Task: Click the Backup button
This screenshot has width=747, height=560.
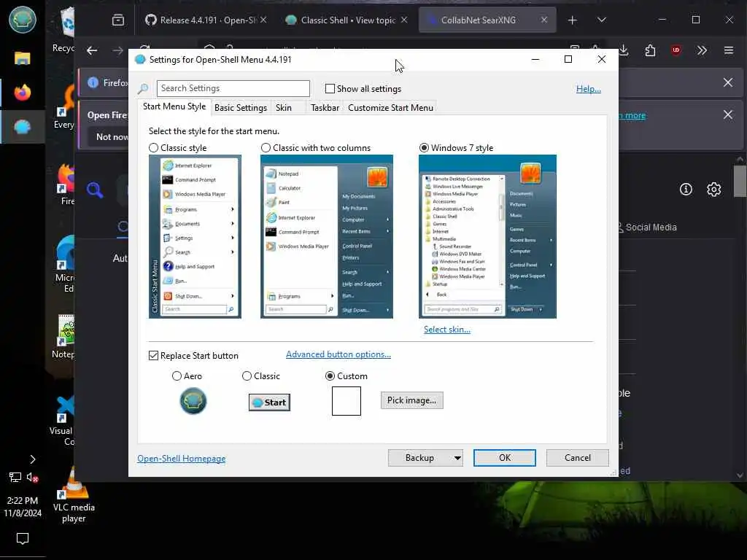Action: pyautogui.click(x=419, y=458)
